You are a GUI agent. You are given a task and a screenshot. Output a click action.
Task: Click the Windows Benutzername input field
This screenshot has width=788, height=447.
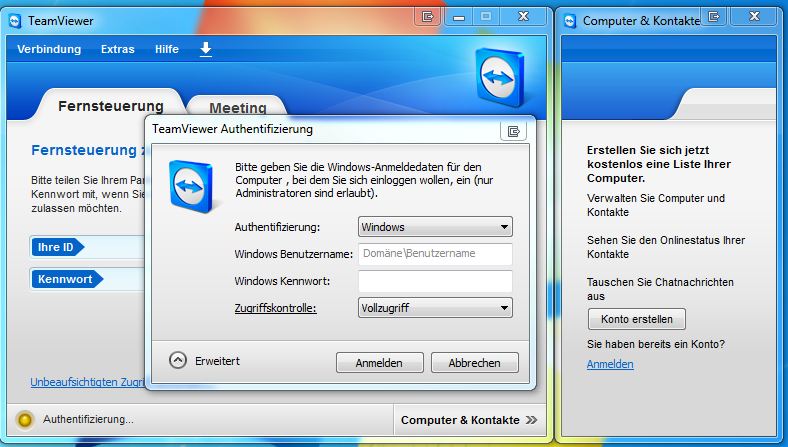(x=435, y=254)
